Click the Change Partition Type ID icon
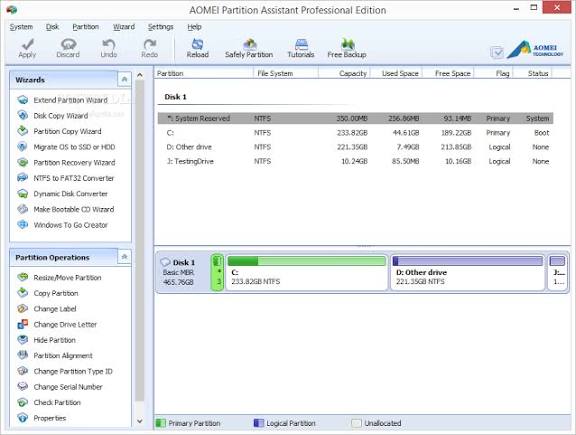This screenshot has height=435, width=576. pos(23,371)
